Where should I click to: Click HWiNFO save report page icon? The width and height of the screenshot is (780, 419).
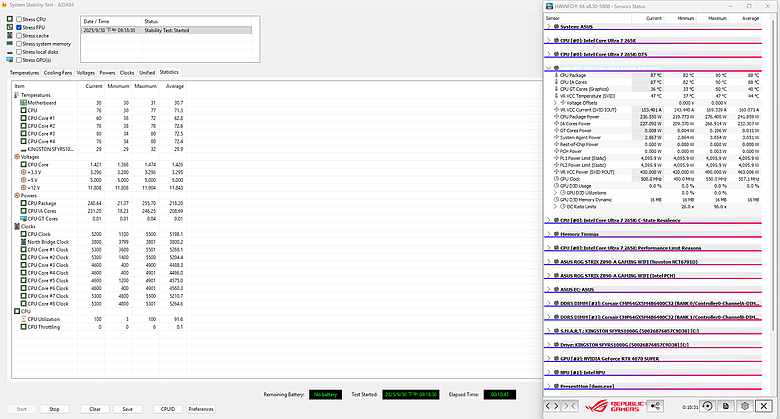726,406
